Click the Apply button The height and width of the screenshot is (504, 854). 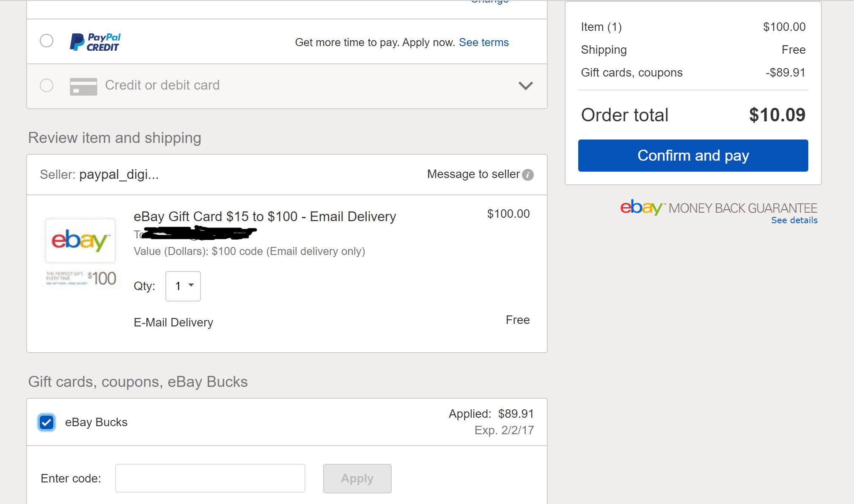[x=357, y=479]
